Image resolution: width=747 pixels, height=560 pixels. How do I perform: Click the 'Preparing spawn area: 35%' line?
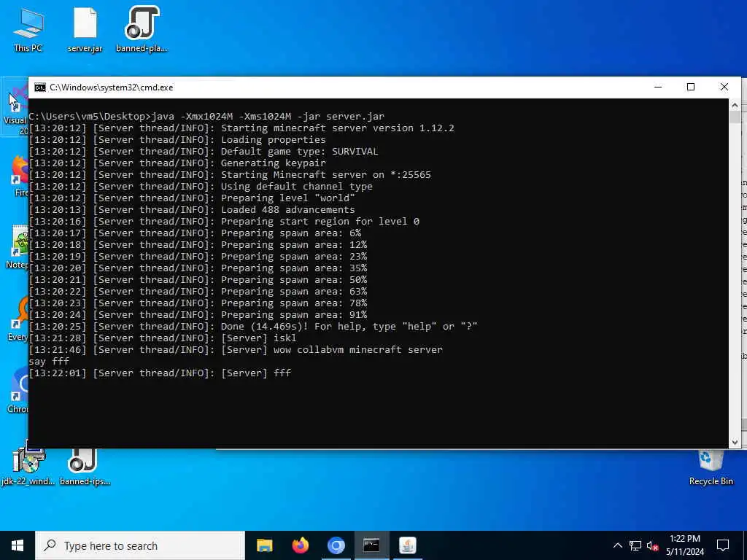point(198,268)
